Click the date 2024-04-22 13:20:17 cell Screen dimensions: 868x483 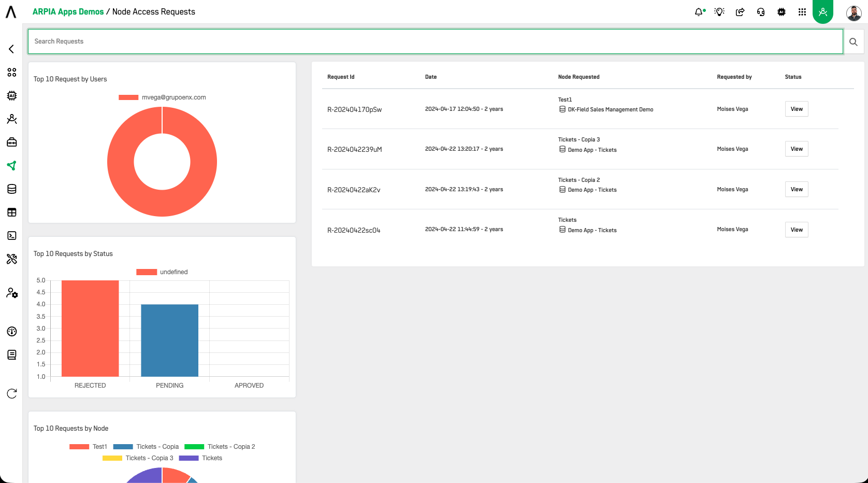[464, 149]
